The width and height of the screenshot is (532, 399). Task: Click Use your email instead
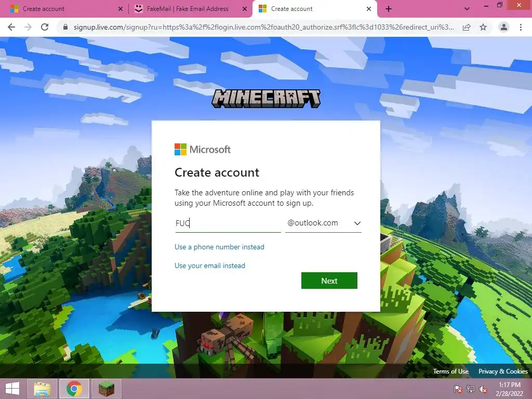pos(210,265)
